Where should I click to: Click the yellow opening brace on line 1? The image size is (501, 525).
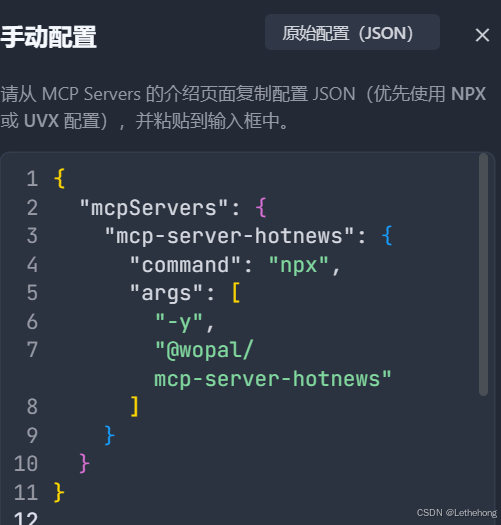[59, 178]
